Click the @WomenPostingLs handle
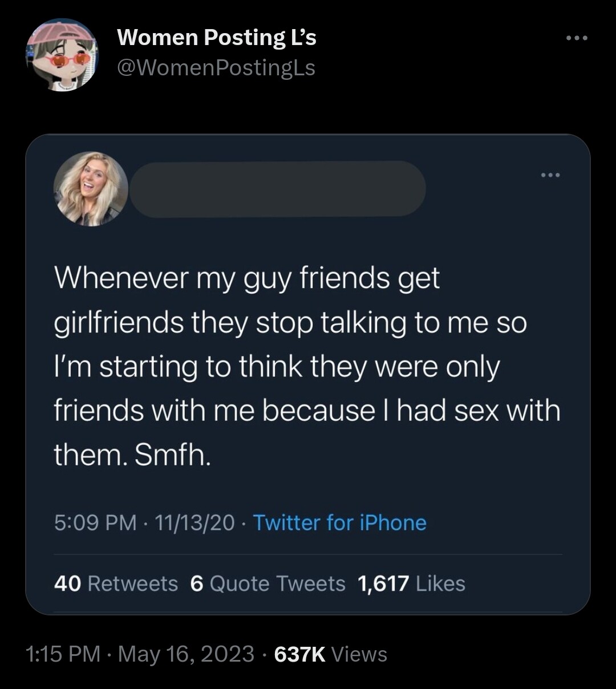Viewport: 616px width, 689px height. pyautogui.click(x=216, y=68)
